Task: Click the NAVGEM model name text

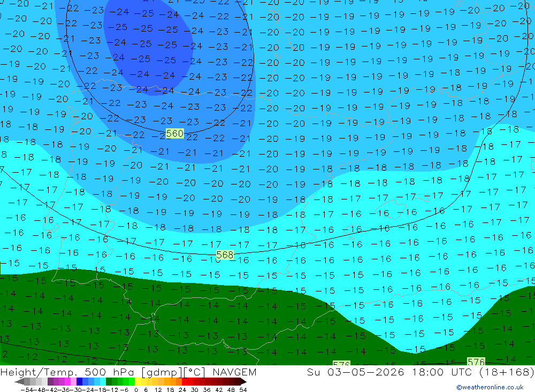Action: pos(234,372)
